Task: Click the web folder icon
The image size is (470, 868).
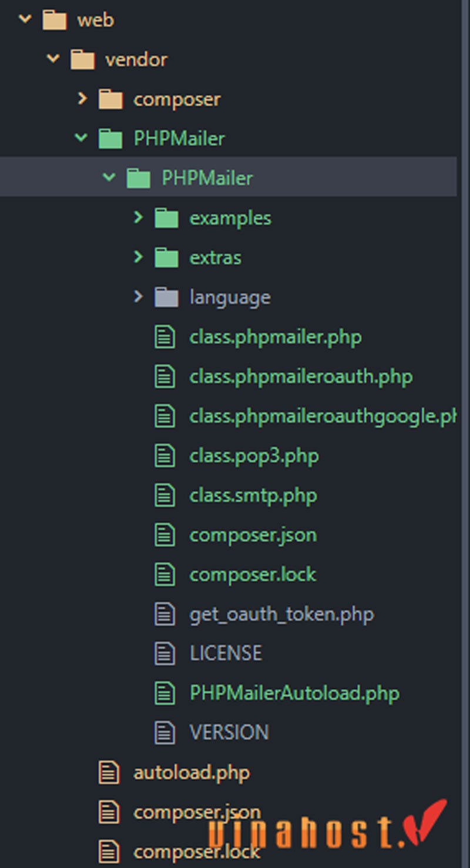Action: (55, 19)
